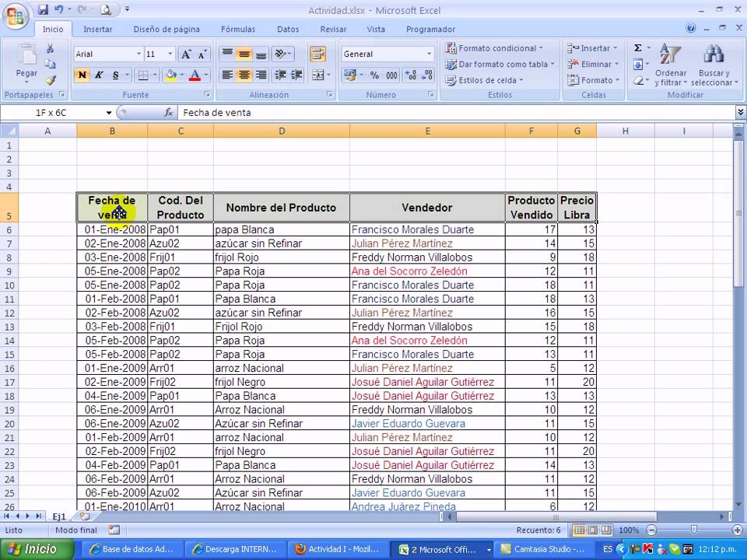This screenshot has width=747, height=560.
Task: Click the borders icon
Action: pyautogui.click(x=143, y=75)
